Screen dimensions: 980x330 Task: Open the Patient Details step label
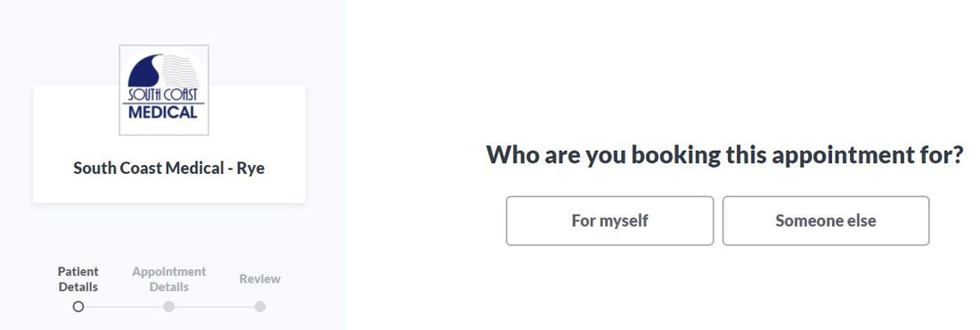[x=78, y=279]
